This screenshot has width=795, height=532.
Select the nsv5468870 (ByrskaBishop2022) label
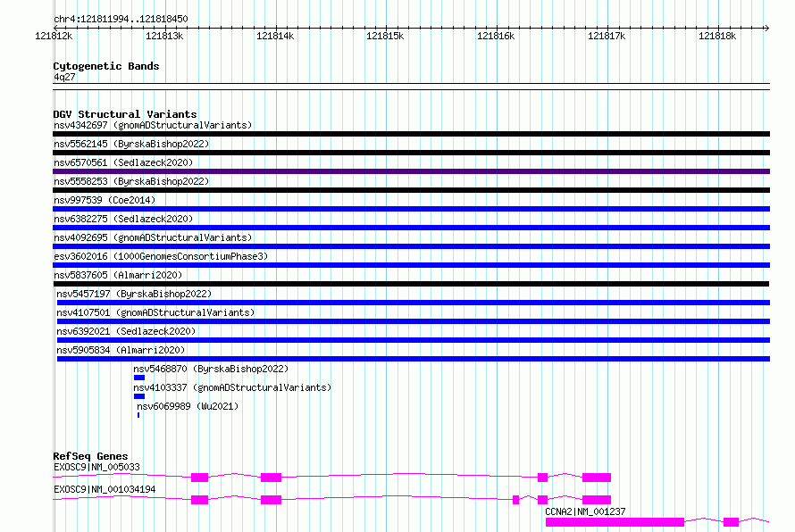[x=211, y=369]
